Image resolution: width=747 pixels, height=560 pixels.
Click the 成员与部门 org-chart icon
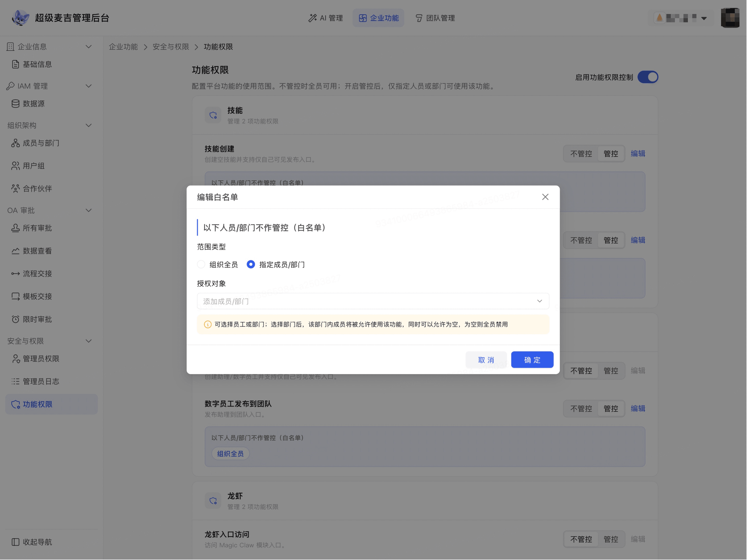15,143
